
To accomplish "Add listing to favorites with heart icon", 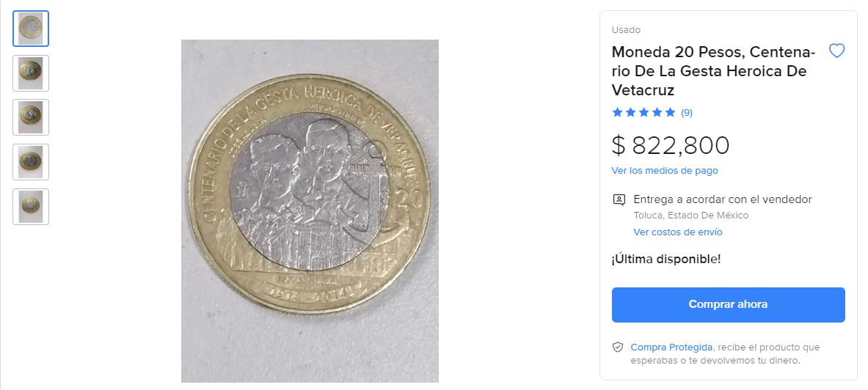I will [836, 51].
